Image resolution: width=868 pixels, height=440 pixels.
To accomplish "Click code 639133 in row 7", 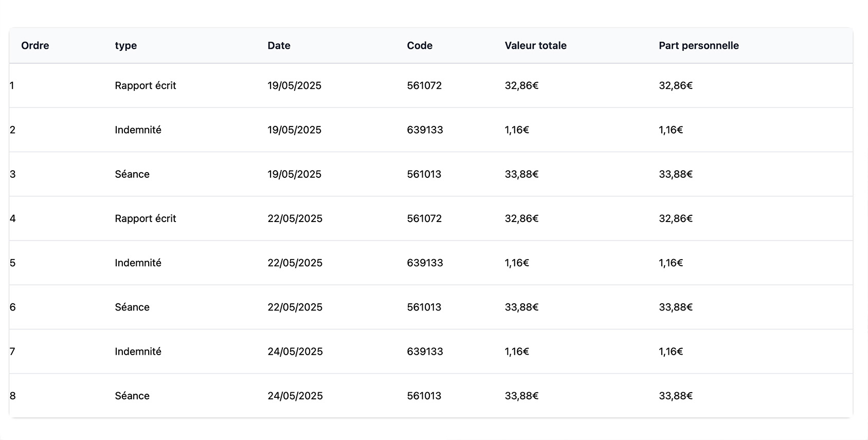I will pos(425,352).
